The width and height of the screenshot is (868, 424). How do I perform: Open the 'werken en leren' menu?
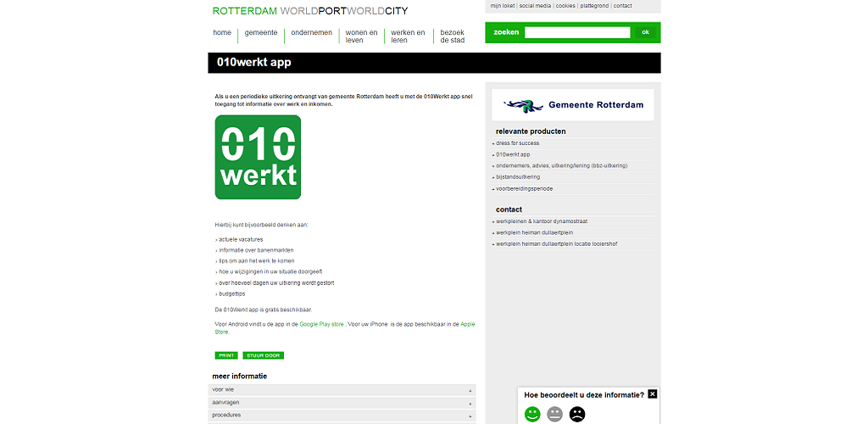pos(408,36)
